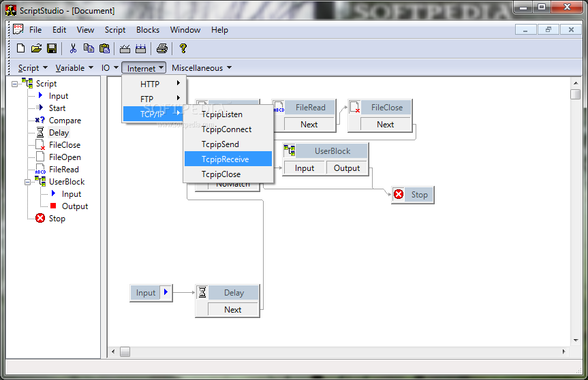Viewport: 588px width, 380px height.
Task: Open the Blocks menu
Action: (x=148, y=29)
